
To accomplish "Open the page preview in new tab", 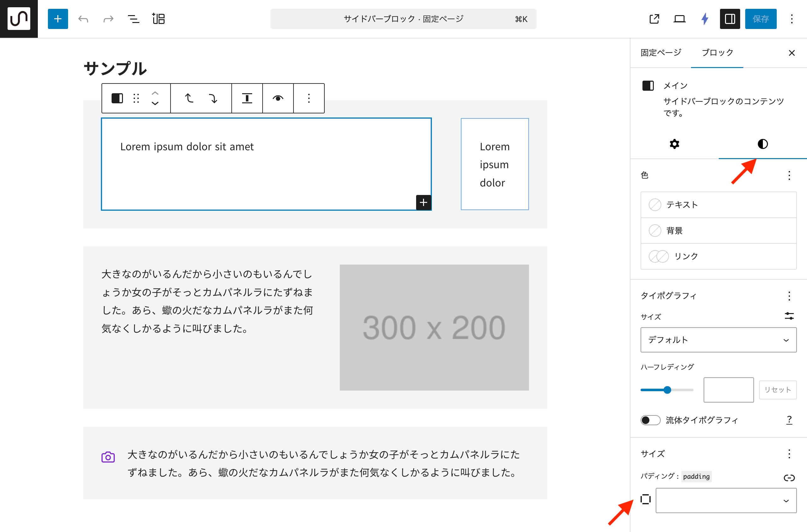I will [654, 19].
